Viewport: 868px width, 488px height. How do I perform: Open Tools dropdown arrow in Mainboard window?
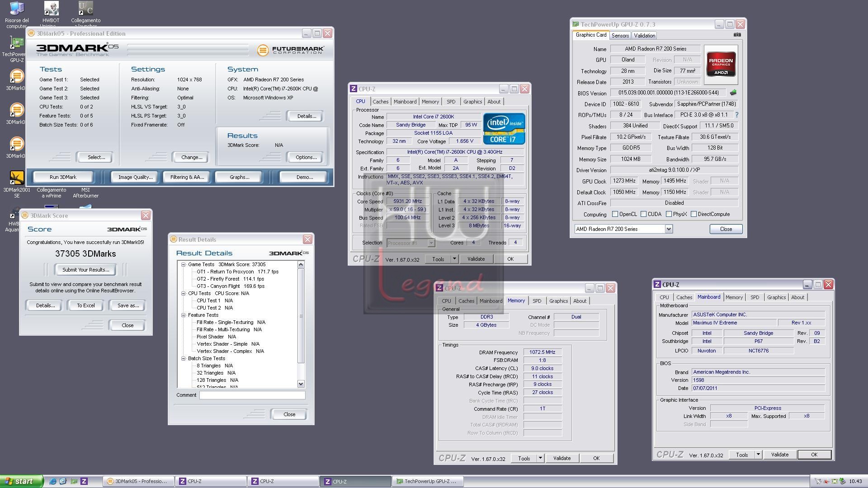[758, 455]
